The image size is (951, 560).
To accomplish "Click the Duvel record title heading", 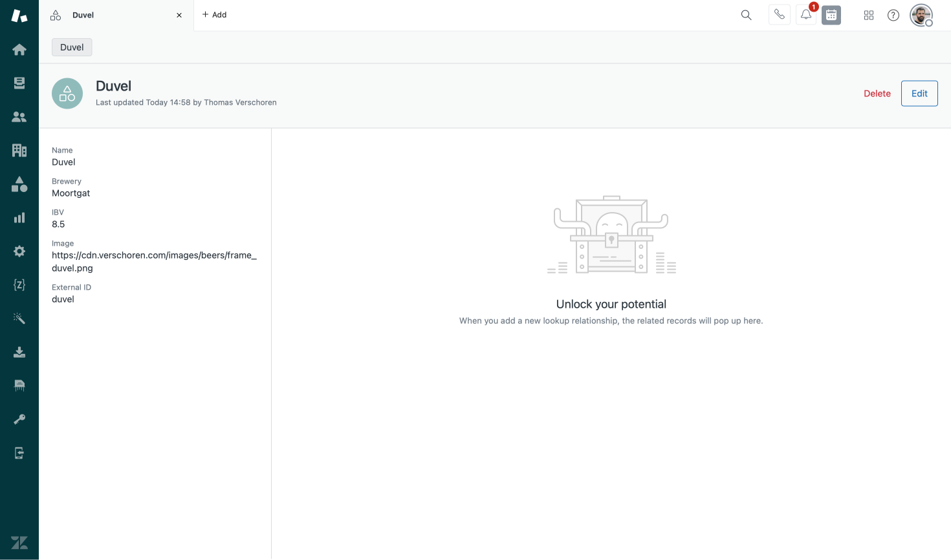I will coord(113,86).
